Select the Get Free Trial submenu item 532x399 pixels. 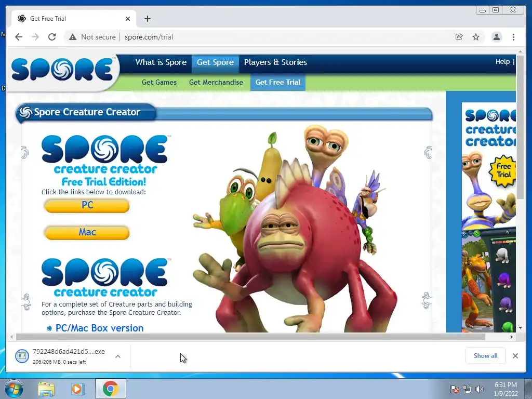[278, 83]
